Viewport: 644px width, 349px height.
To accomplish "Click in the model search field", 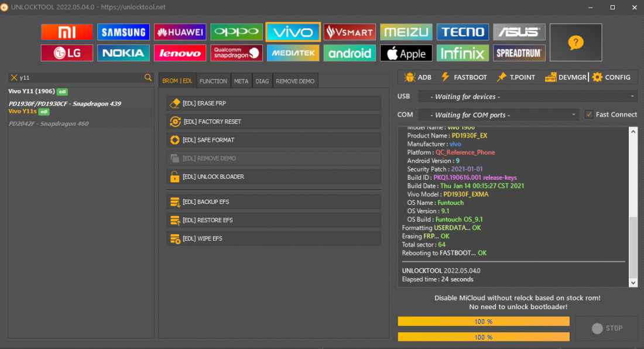I will tap(81, 78).
